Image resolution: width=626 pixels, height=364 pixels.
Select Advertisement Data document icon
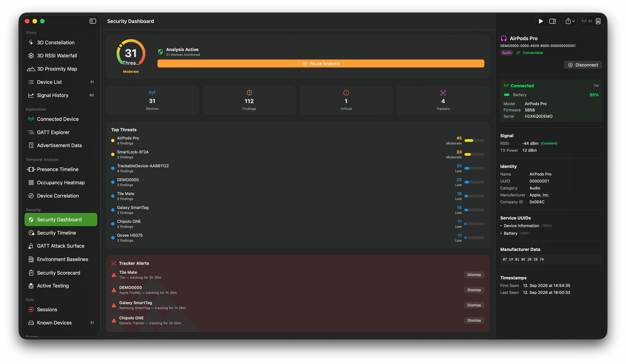point(31,145)
